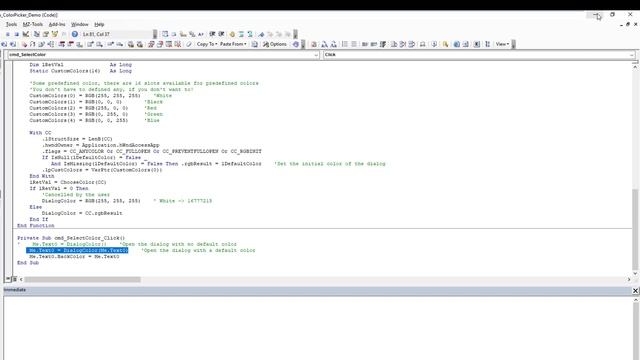Click the 'If lRetVal = 0 Then' line

59,188
